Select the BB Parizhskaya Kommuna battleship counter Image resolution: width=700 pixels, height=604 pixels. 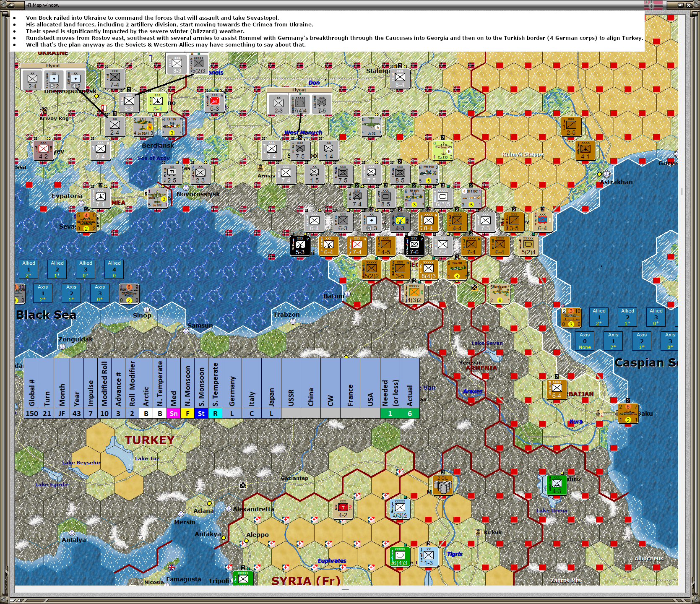tap(86, 222)
